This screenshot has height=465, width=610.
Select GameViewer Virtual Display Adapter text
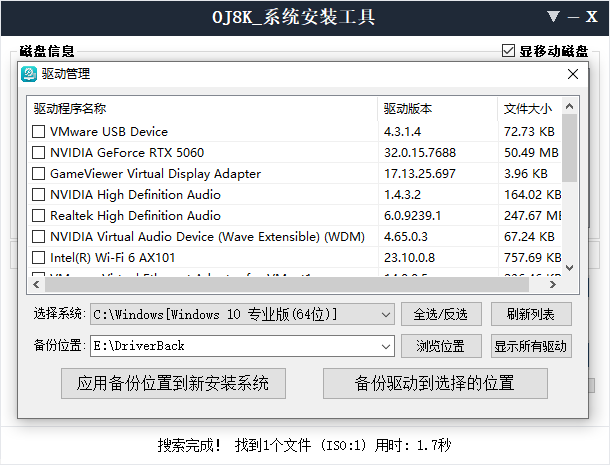(x=156, y=174)
